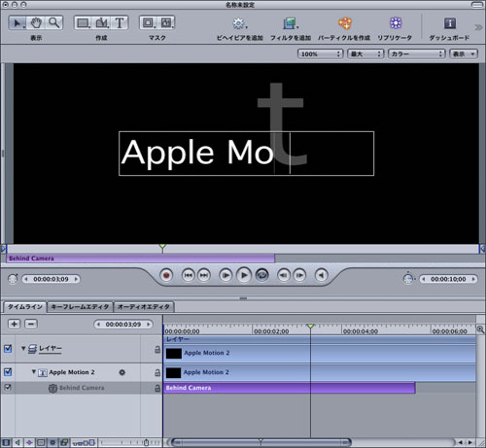
Task: Select the rectangle shape tool
Action: tap(83, 22)
